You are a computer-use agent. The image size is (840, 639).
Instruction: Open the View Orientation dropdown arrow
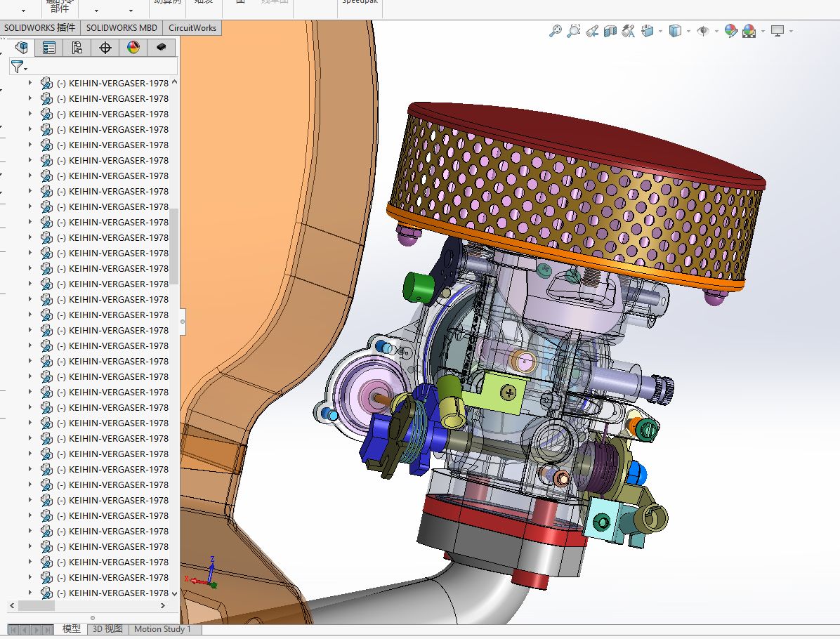[x=660, y=32]
